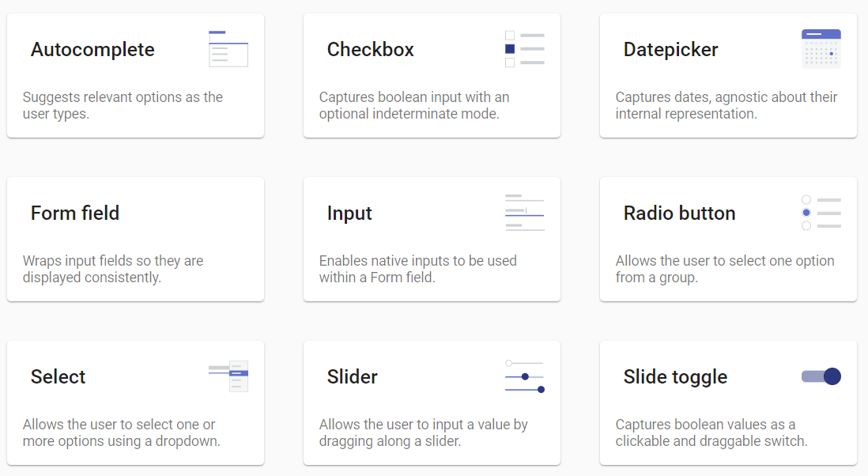Open the Form field card title
Viewport: 868px width, 476px height.
pos(75,213)
